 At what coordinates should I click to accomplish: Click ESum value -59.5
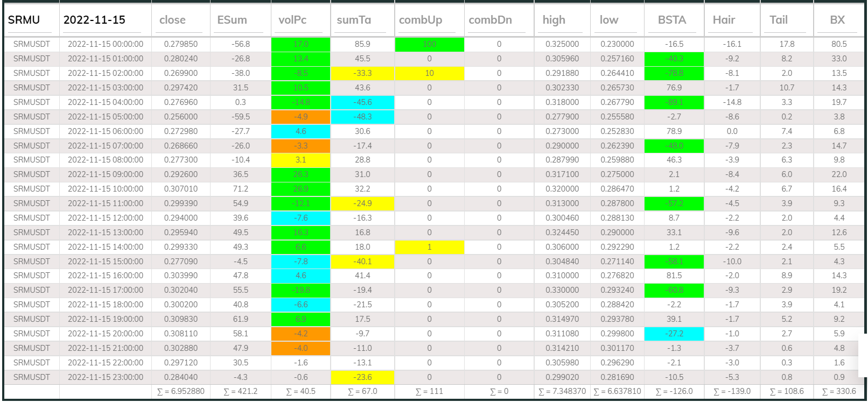(241, 117)
